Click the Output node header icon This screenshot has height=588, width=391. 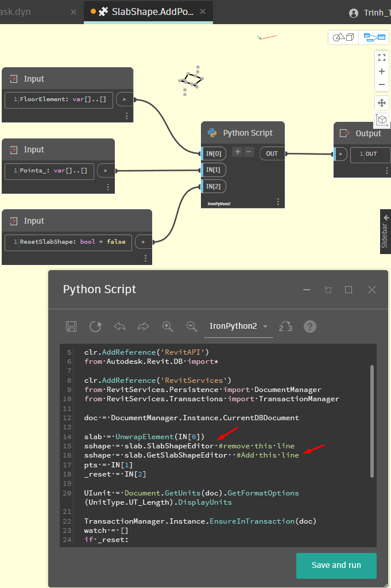click(x=344, y=133)
